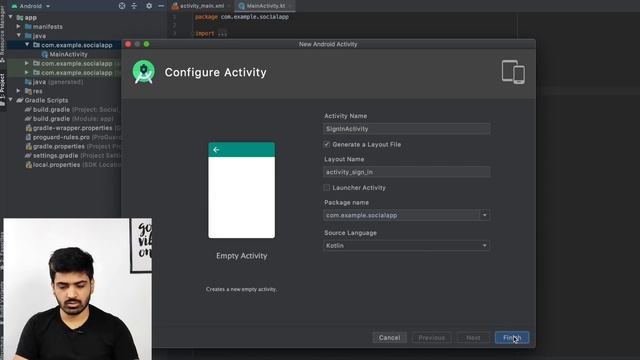
Task: Open build.gradle (Module: app) file
Action: pyautogui.click(x=69, y=119)
